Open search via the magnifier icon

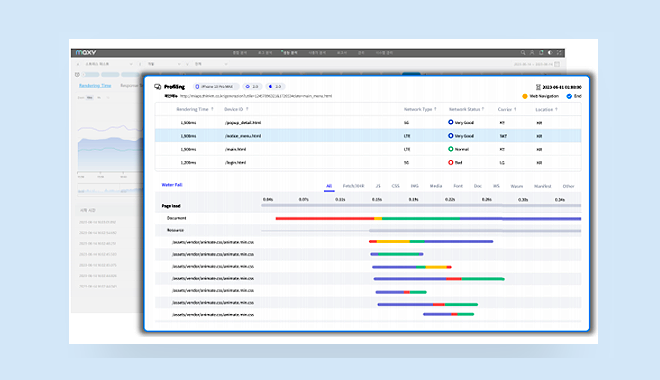[523, 53]
